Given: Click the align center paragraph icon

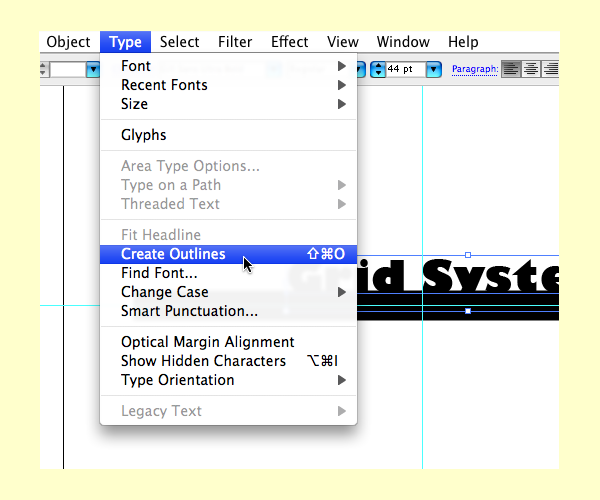Looking at the screenshot, I should [x=531, y=69].
